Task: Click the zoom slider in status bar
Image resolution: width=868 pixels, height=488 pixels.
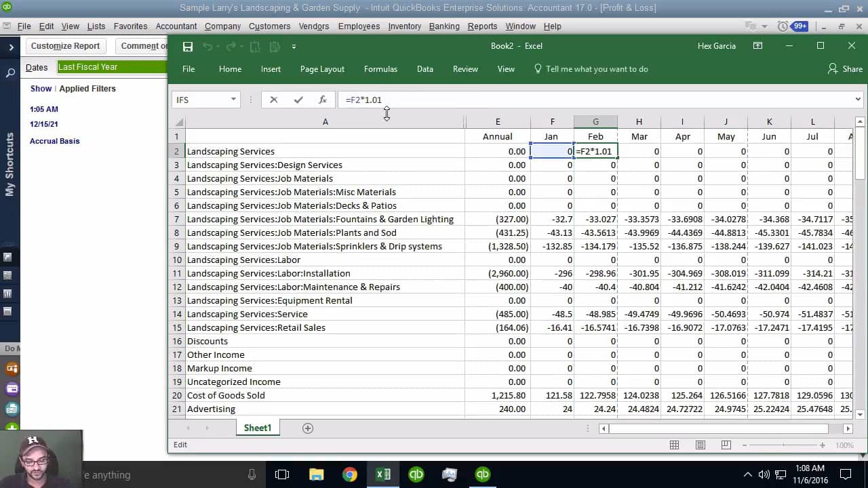Action: [x=783, y=445]
